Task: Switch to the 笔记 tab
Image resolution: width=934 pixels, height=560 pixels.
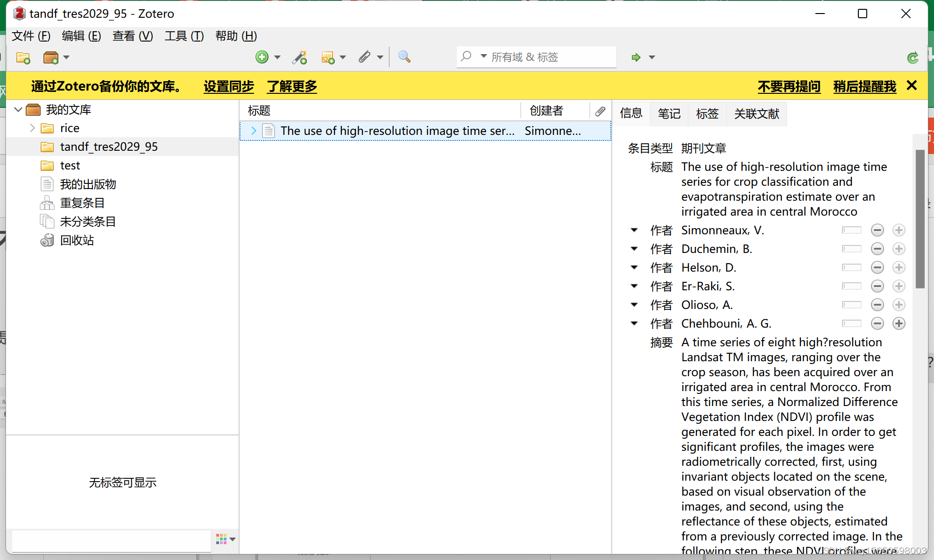Action: (x=669, y=113)
